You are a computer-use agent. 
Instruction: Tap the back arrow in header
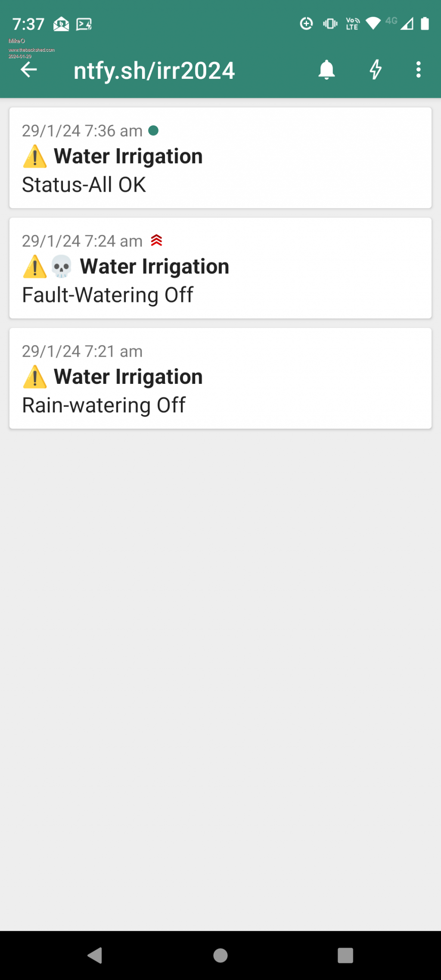(29, 70)
